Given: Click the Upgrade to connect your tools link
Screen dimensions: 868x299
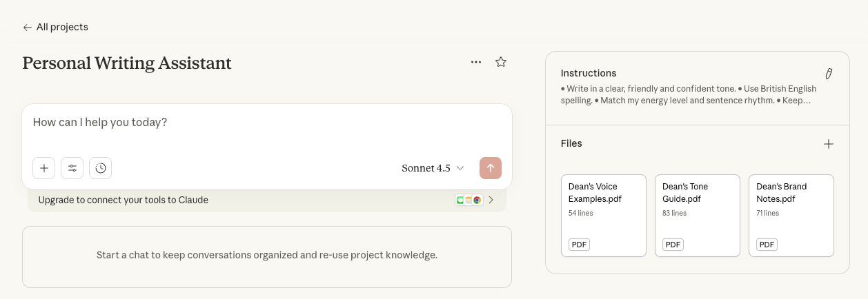Looking at the screenshot, I should (124, 200).
